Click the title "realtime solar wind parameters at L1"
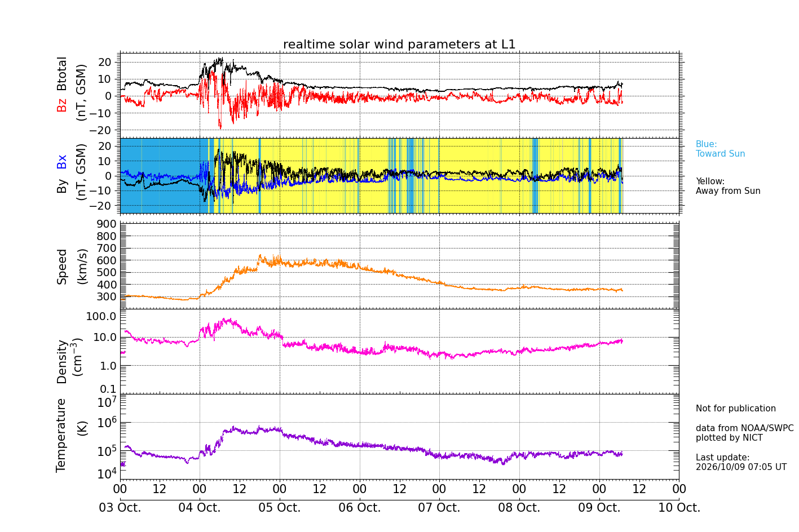Image resolution: width=799 pixels, height=532 pixels. coord(399,45)
